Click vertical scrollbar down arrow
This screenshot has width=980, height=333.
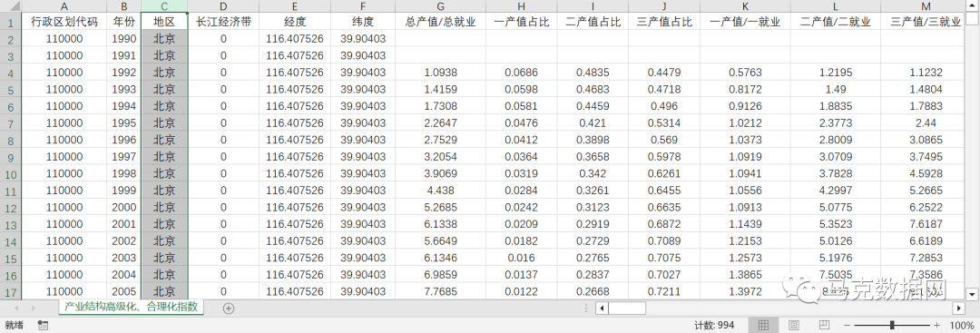click(x=972, y=294)
